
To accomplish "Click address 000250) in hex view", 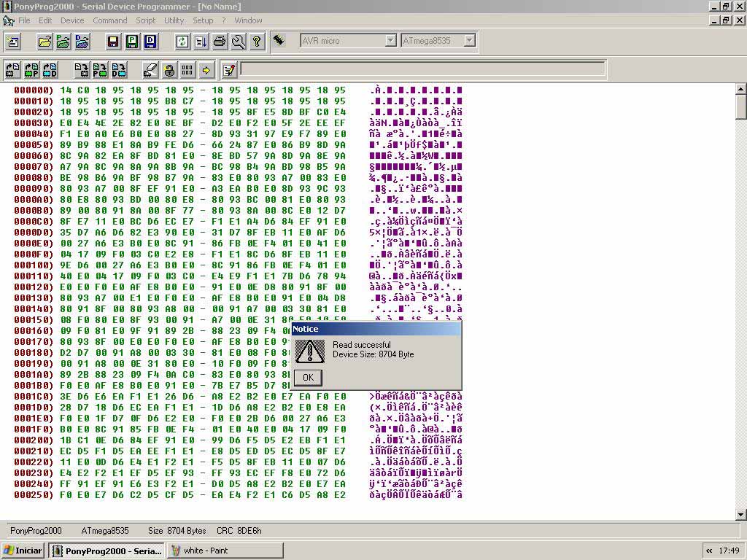I will (x=34, y=495).
